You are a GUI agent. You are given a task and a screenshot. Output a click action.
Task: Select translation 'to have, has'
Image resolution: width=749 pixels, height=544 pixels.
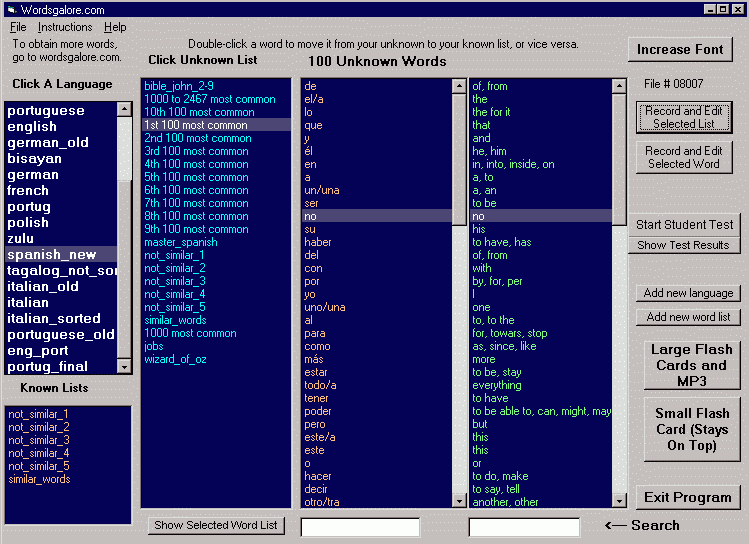541,242
